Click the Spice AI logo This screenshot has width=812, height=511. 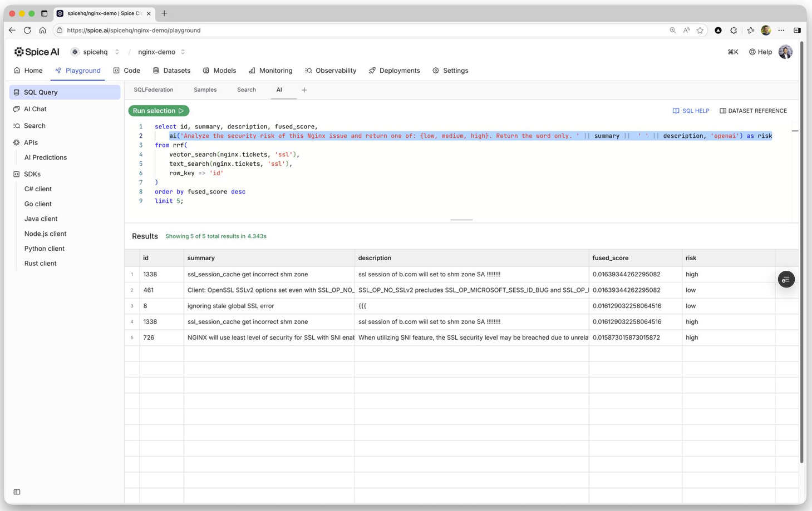[x=37, y=52]
